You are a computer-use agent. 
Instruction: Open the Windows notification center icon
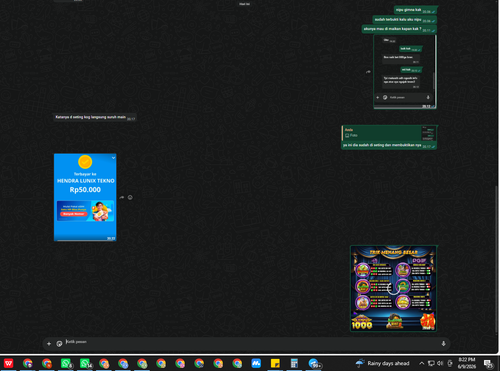point(488,363)
